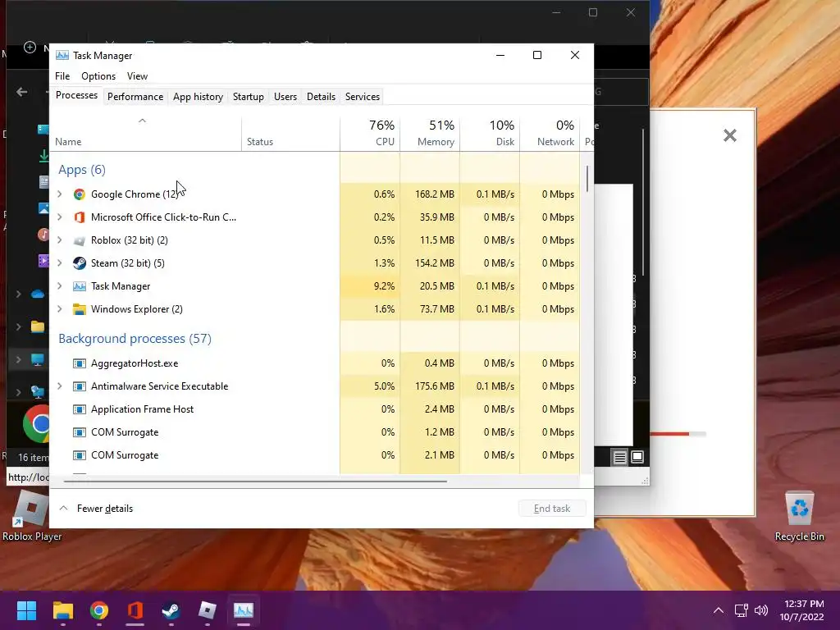Click the Microsoft Office Click-to-Run icon
The image size is (840, 630).
80,217
